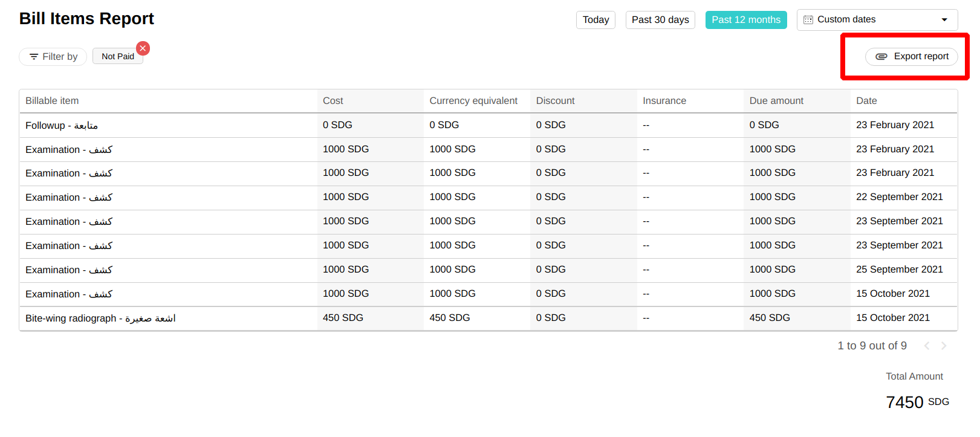Click the paperclip icon in Export report
980x437 pixels.
click(x=881, y=56)
